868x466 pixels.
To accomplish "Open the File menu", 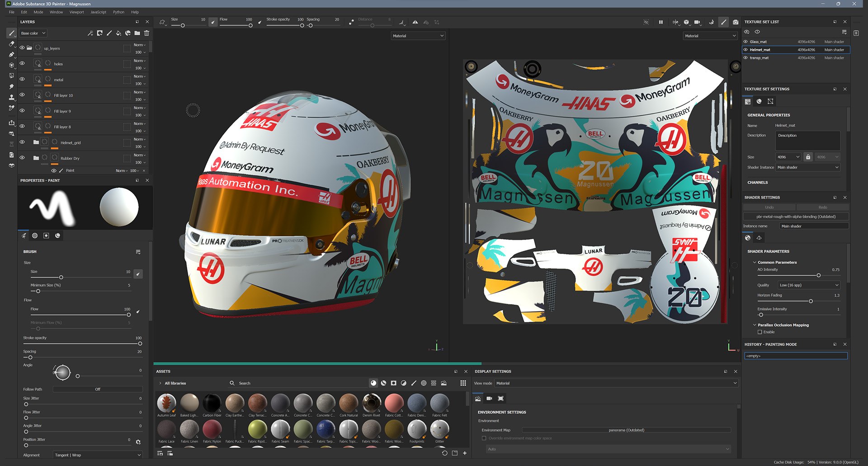I will pos(12,12).
